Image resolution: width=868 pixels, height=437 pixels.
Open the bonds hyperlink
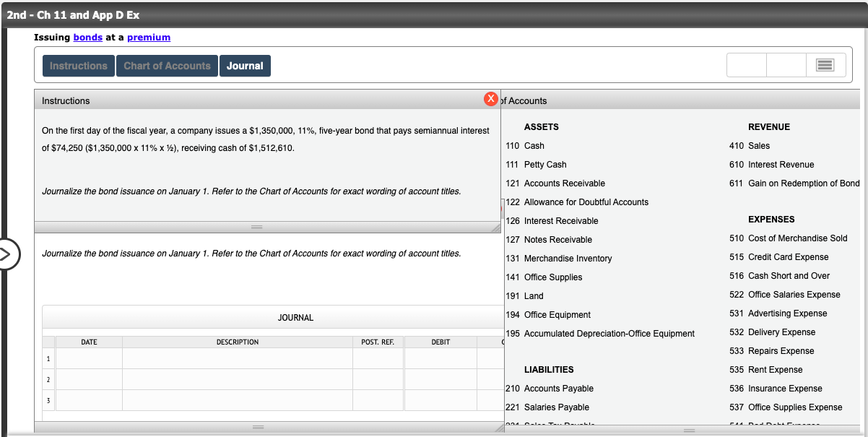pos(87,37)
